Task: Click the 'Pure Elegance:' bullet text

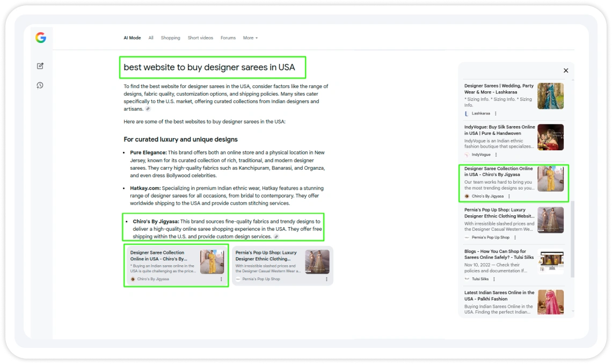Action: click(x=148, y=152)
